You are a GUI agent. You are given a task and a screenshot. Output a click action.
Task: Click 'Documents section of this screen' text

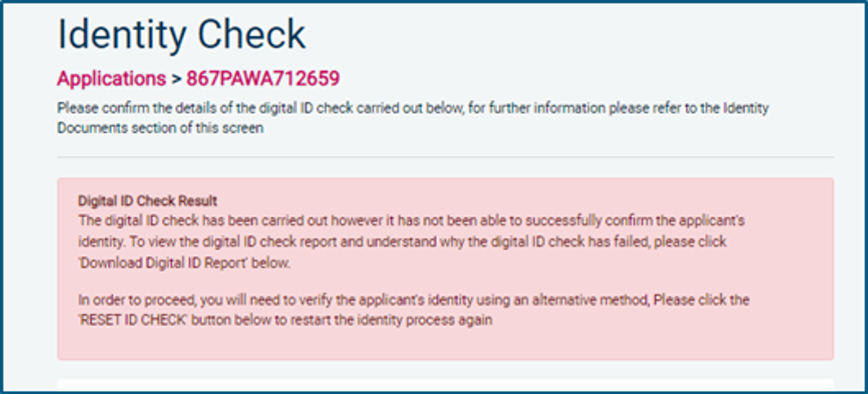(161, 128)
